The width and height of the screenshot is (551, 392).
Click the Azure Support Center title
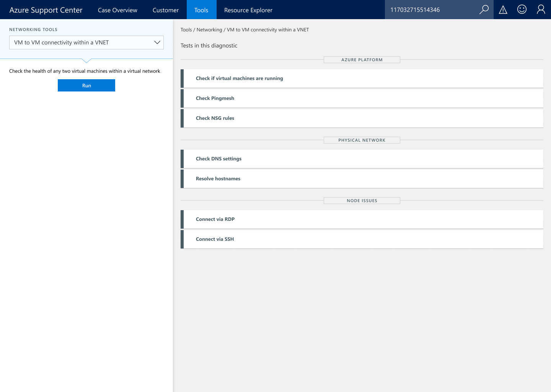click(x=46, y=10)
